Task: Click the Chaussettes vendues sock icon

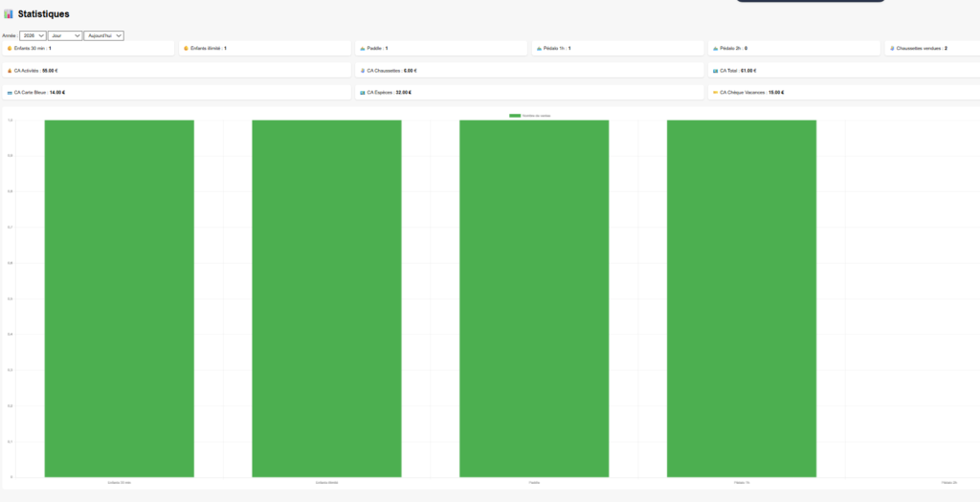Action: 892,48
